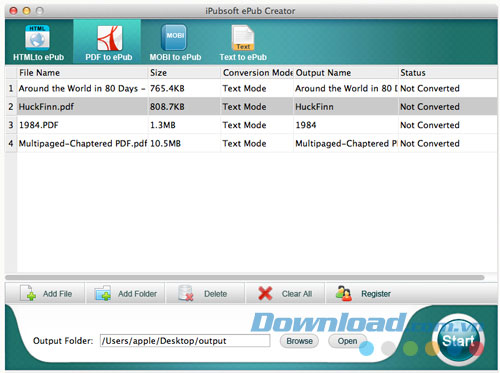Click the Add Folder icon with plus
500x373 pixels.
coord(103,293)
